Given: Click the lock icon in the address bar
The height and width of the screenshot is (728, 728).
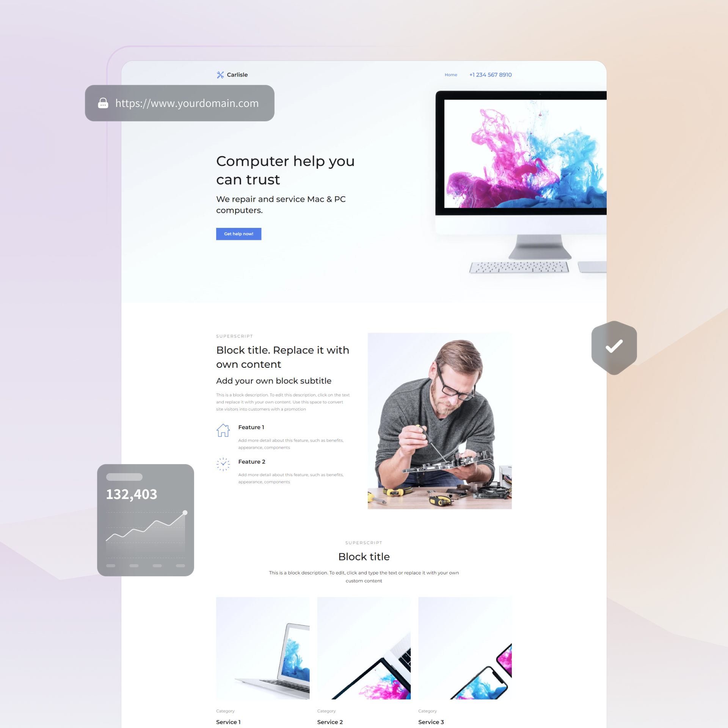Looking at the screenshot, I should (x=103, y=104).
